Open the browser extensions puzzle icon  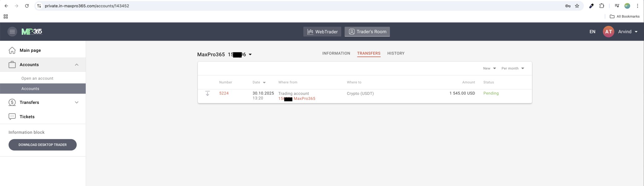click(602, 6)
